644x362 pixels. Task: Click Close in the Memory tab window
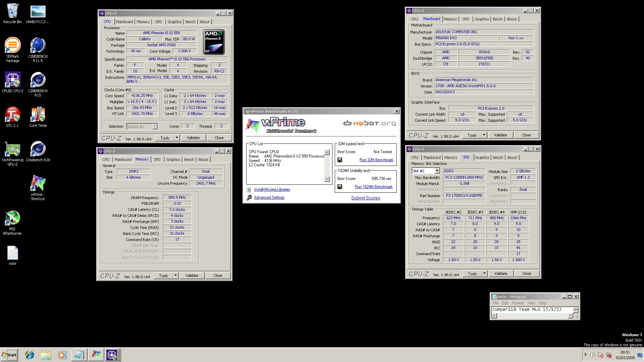(x=218, y=276)
